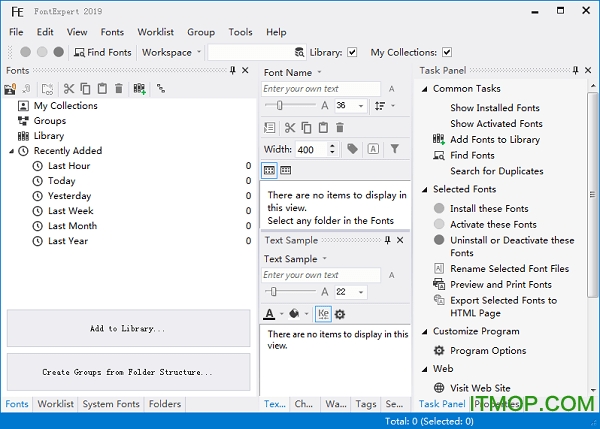Click the copy icon in the font list toolbar
Image resolution: width=600 pixels, height=429 pixels.
click(307, 127)
